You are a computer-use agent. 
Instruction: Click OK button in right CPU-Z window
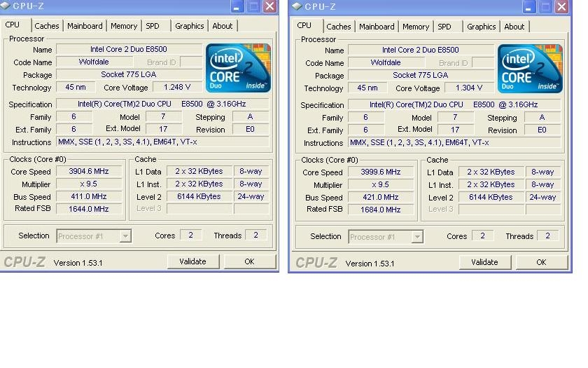point(541,262)
